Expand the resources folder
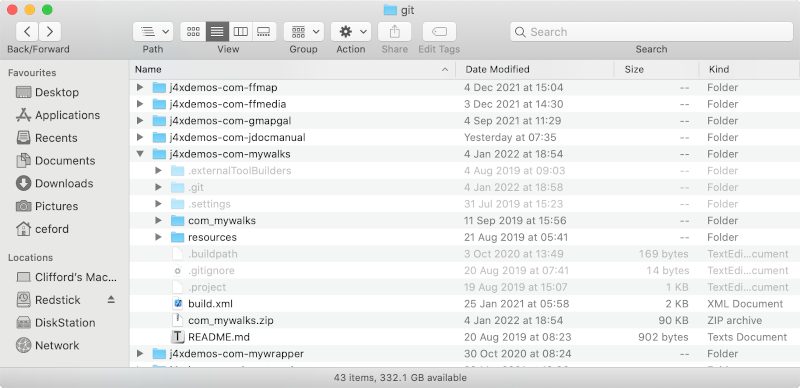The image size is (800, 388). 159,237
